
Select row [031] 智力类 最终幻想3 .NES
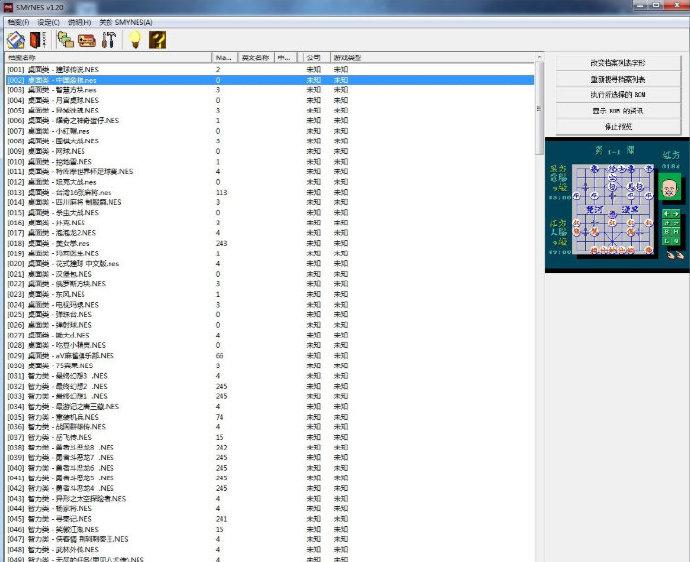(270, 376)
